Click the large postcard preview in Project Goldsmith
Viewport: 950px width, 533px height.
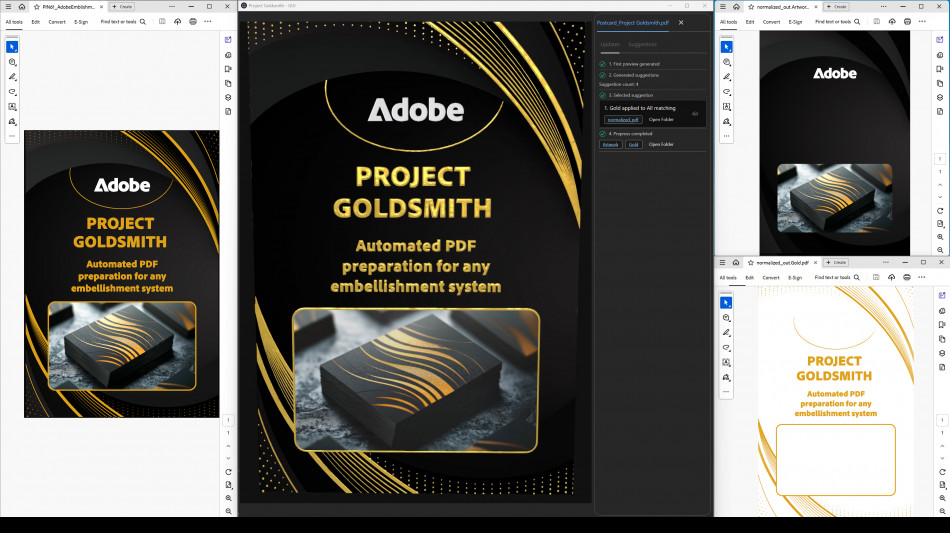click(x=416, y=258)
